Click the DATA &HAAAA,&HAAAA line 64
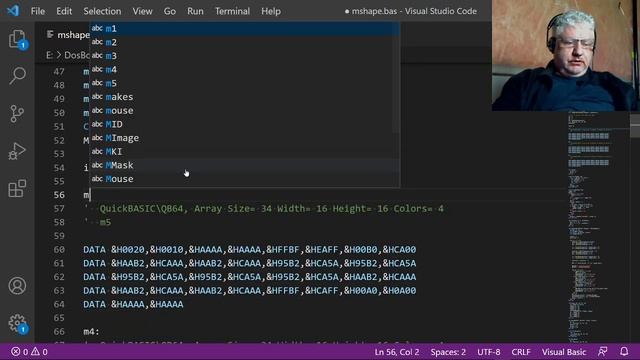The width and height of the screenshot is (640, 360). [x=133, y=304]
